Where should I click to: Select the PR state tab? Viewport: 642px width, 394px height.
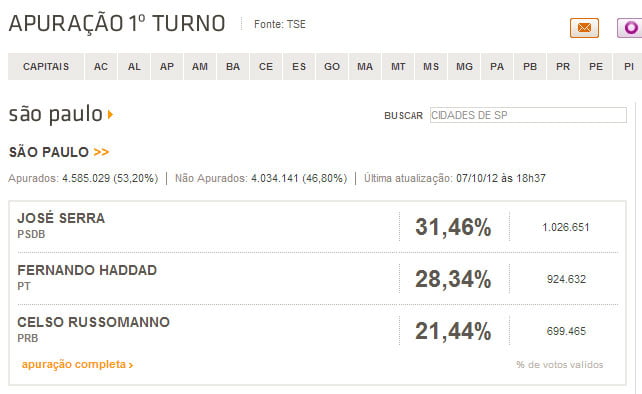(563, 66)
